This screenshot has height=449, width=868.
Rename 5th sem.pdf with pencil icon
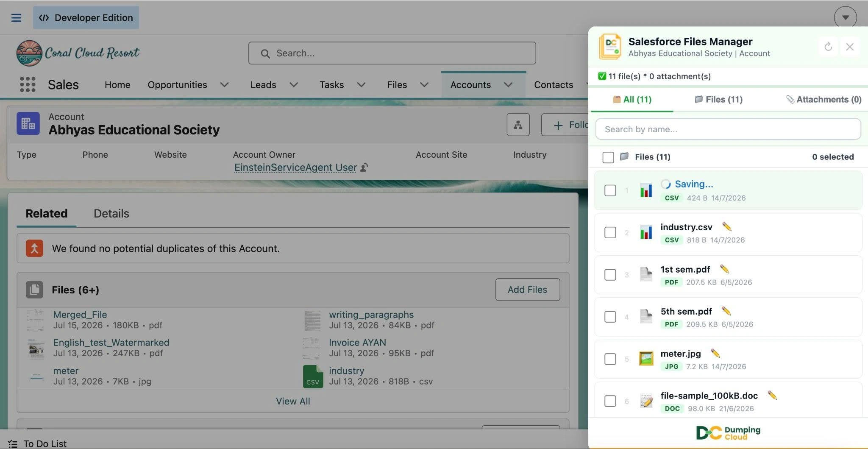pos(726,311)
